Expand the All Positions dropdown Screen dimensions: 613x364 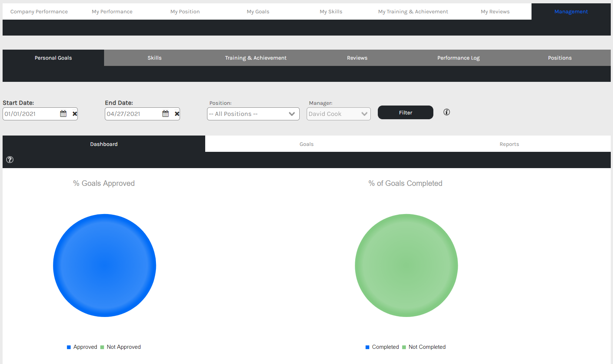click(253, 114)
